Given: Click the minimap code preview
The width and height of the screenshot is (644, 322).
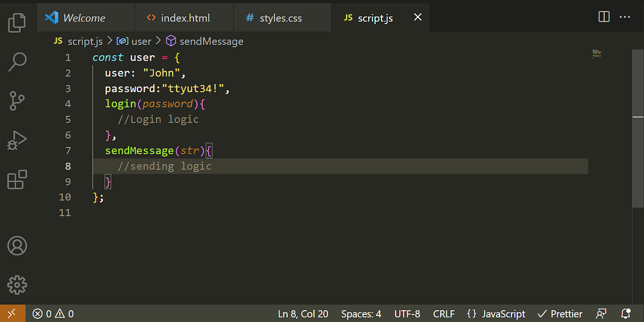Looking at the screenshot, I should (596, 54).
